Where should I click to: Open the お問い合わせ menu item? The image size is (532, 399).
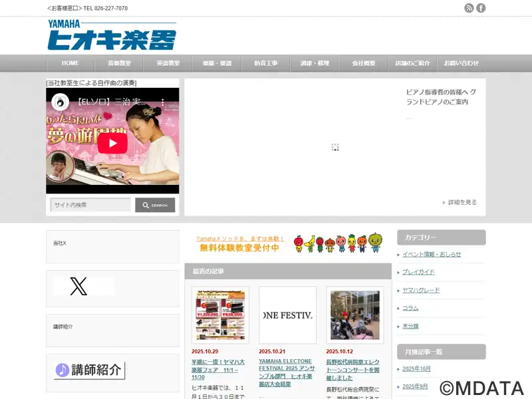click(x=461, y=63)
